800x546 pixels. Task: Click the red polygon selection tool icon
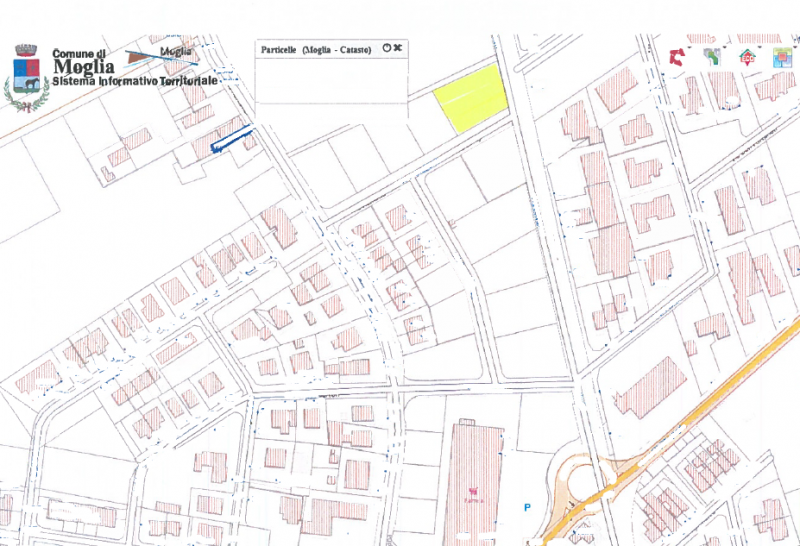pos(676,57)
